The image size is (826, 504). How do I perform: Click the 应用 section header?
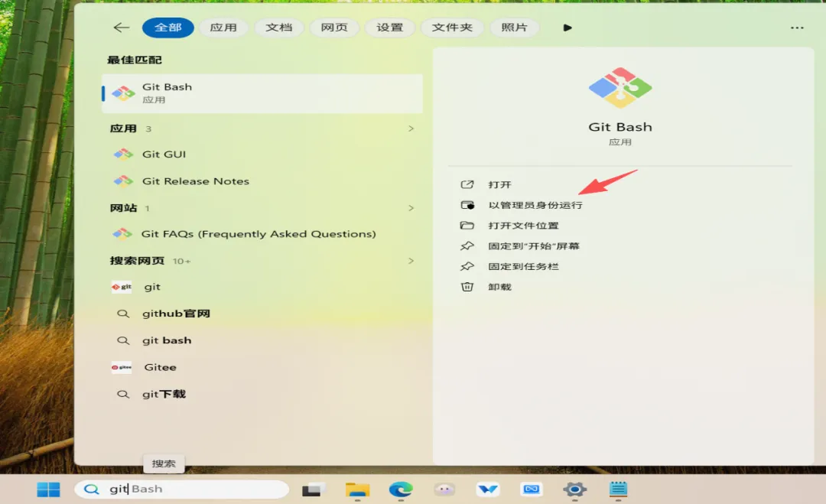coord(123,128)
